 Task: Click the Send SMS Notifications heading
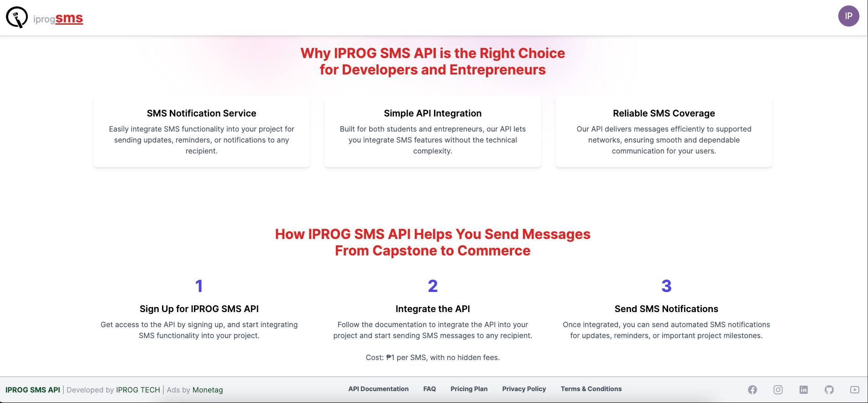(666, 309)
